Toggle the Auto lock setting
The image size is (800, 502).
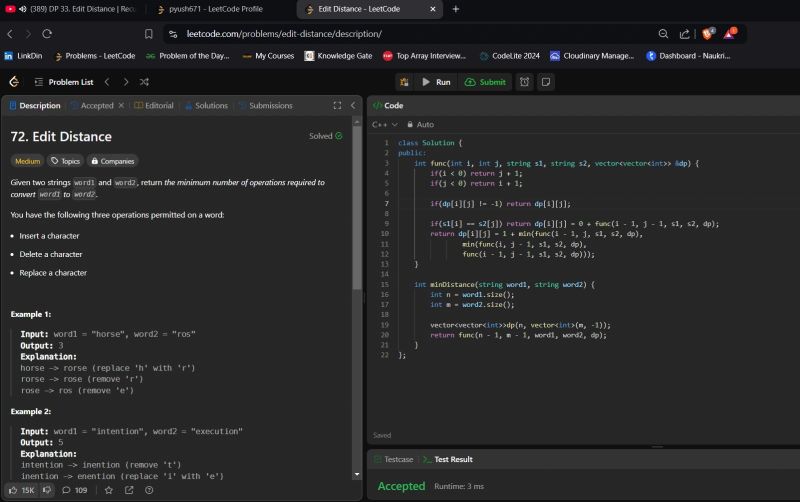coord(420,124)
